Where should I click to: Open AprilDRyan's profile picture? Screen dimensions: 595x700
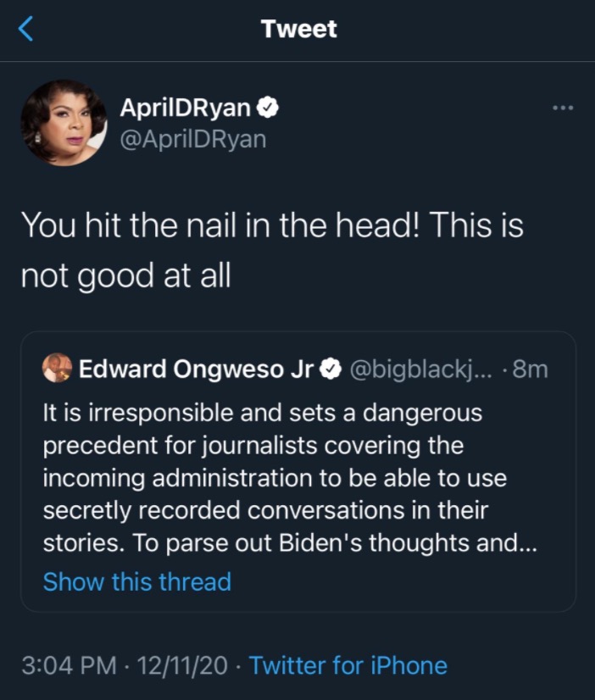pyautogui.click(x=64, y=123)
